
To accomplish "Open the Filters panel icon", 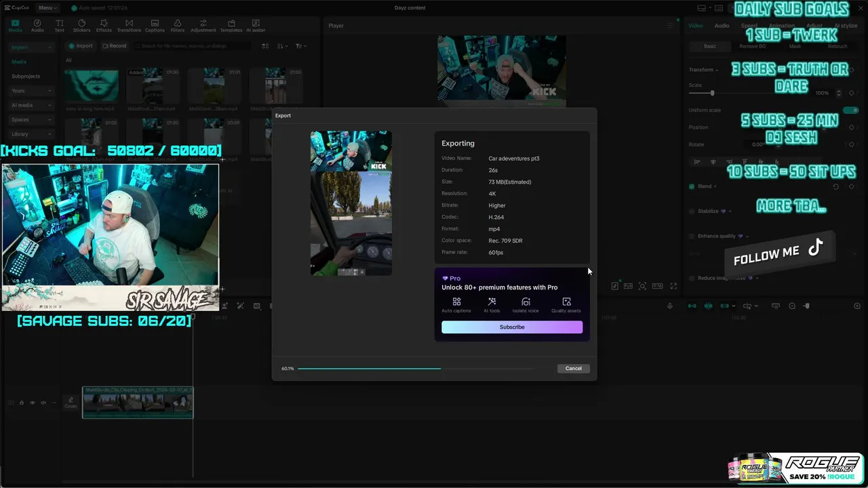I will (178, 26).
